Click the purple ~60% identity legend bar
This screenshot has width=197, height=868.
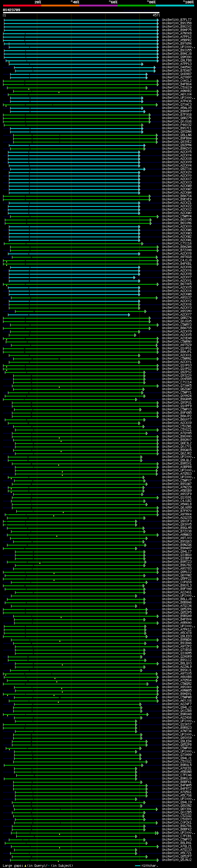pyautogui.click(x=98, y=6)
